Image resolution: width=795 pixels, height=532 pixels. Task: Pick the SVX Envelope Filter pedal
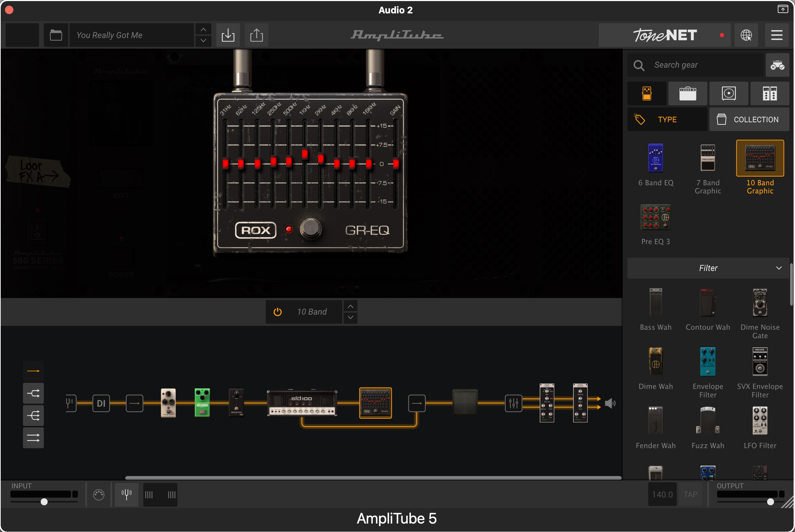[x=760, y=373]
